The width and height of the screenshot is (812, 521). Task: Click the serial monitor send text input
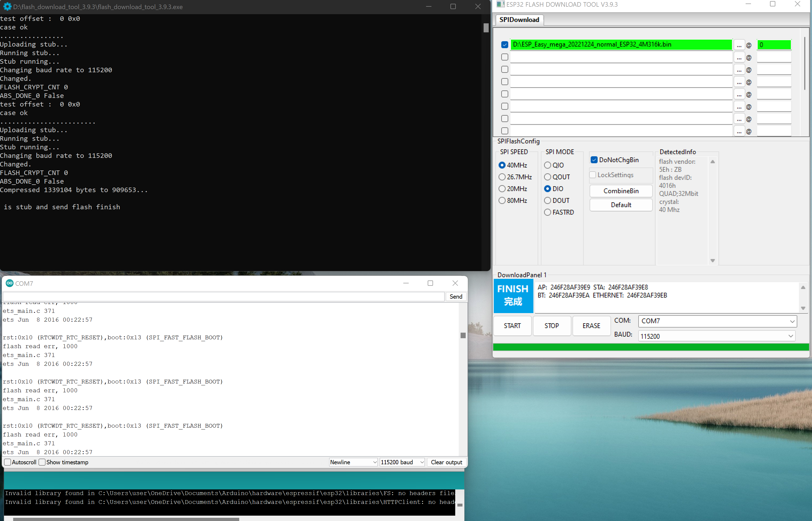point(223,297)
